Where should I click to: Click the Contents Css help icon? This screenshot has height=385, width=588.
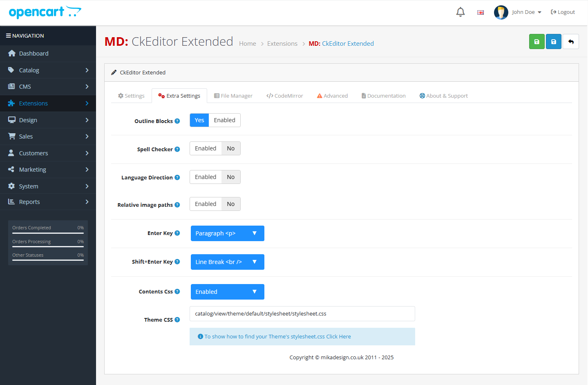(177, 291)
